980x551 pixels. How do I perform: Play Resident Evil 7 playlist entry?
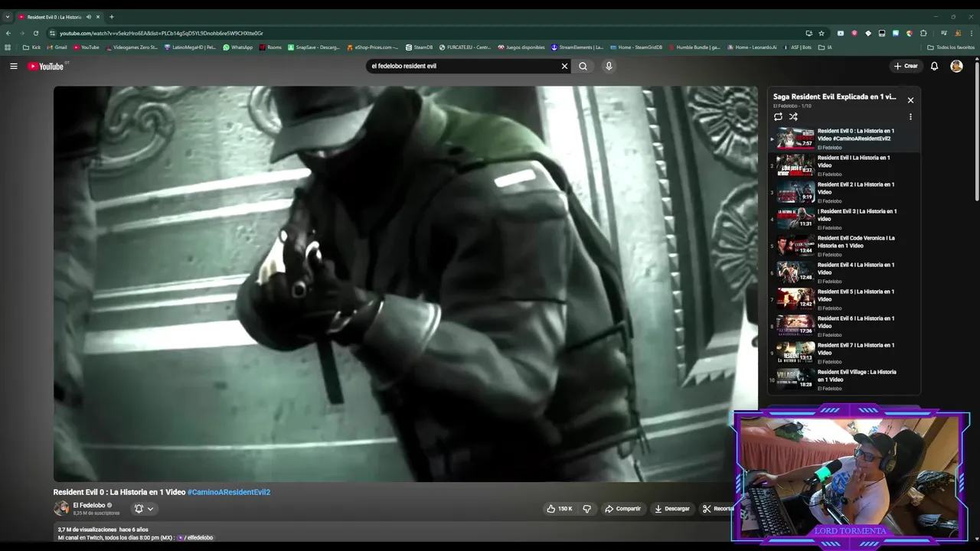click(844, 353)
